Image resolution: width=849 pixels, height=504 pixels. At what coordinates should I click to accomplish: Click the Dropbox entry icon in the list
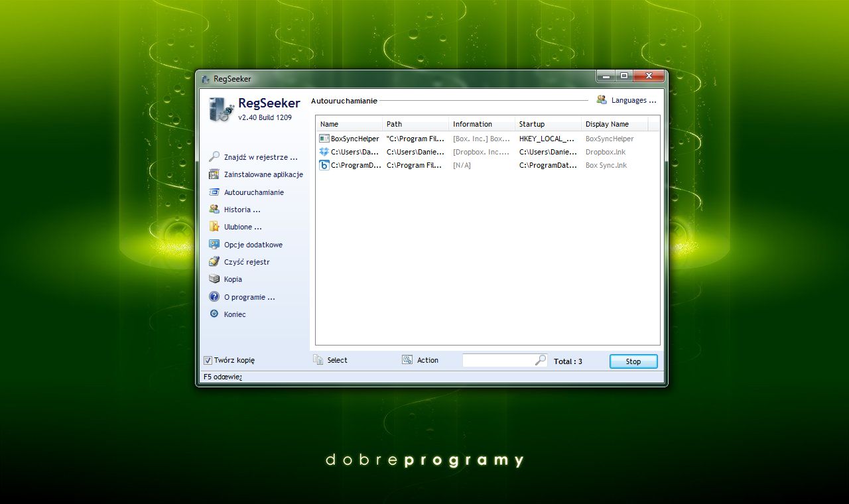click(x=324, y=152)
